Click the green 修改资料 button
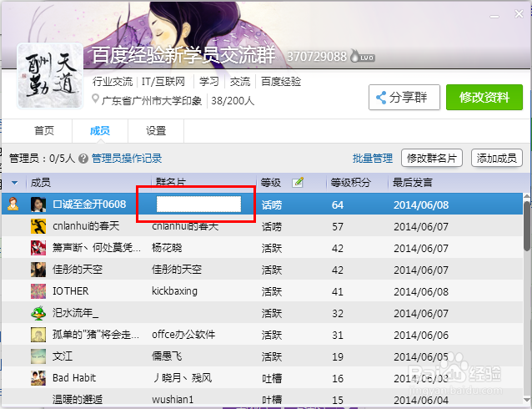Viewport: 532px width, 409px height. 484,98
